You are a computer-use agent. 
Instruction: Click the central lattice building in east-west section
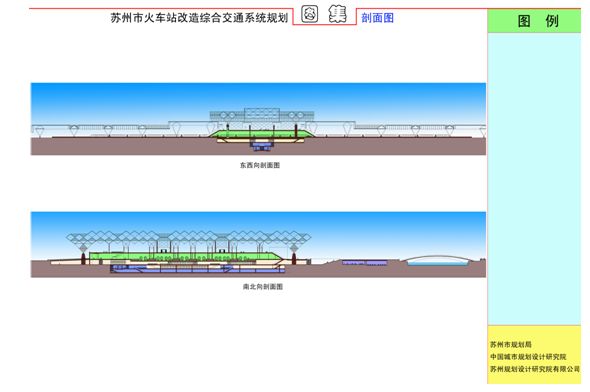pyautogui.click(x=262, y=115)
